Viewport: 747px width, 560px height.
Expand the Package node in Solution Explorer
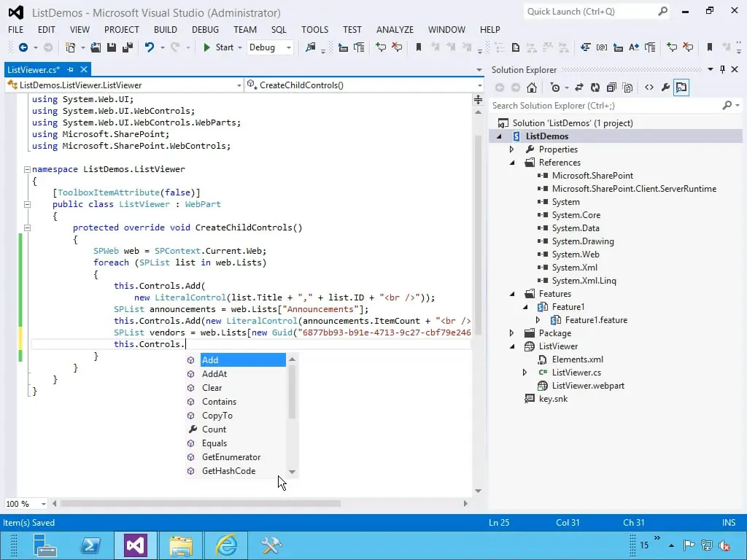tap(511, 333)
